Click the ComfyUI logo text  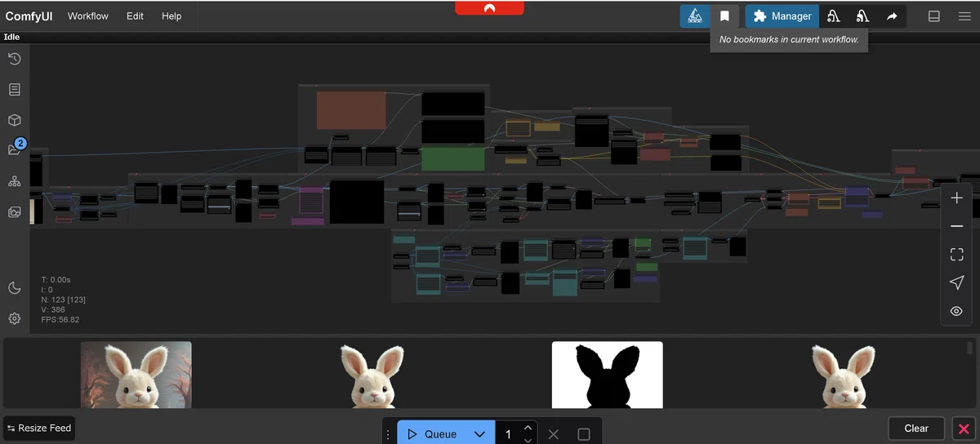click(x=29, y=16)
